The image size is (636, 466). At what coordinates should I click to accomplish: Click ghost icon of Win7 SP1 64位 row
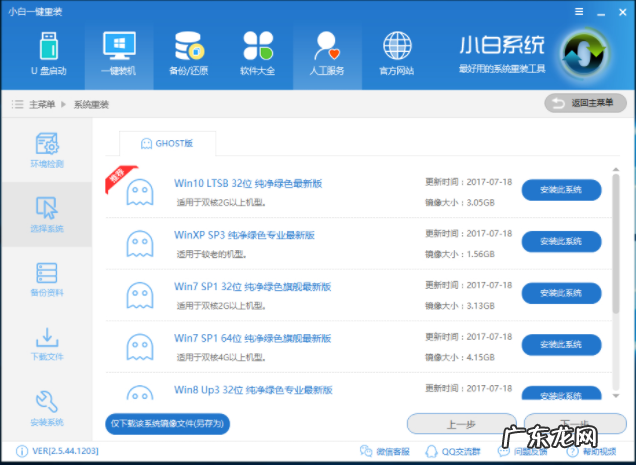point(140,347)
